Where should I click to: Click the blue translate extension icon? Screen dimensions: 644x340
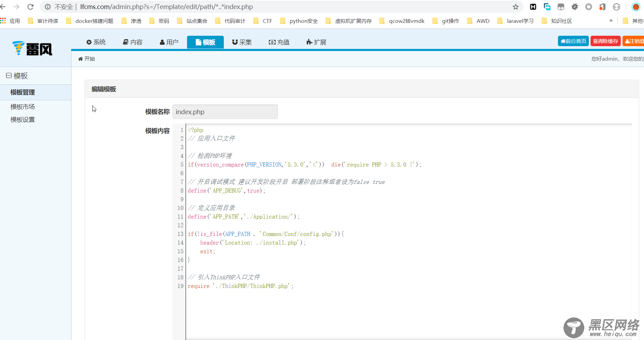[547, 7]
